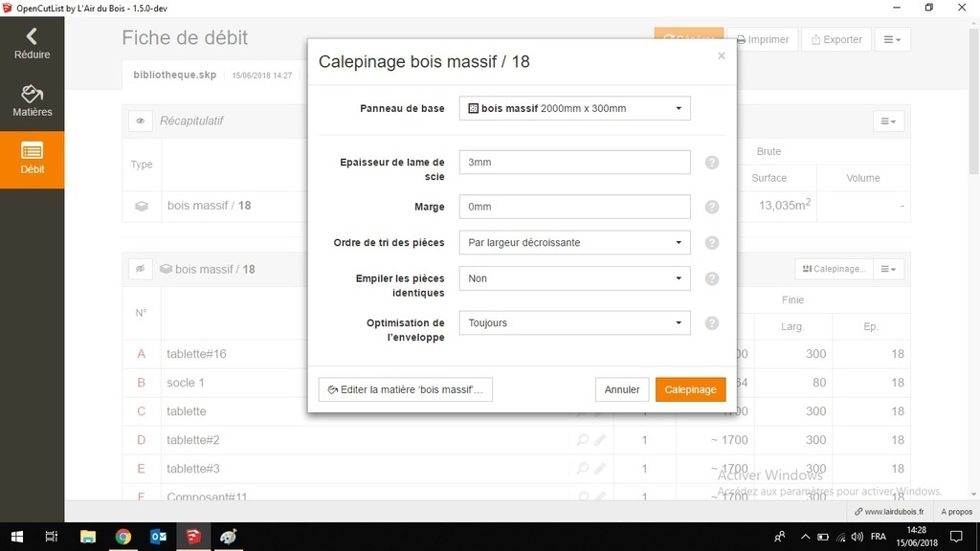This screenshot has height=551, width=980.
Task: Select part row B socle 1
Action: (x=516, y=383)
